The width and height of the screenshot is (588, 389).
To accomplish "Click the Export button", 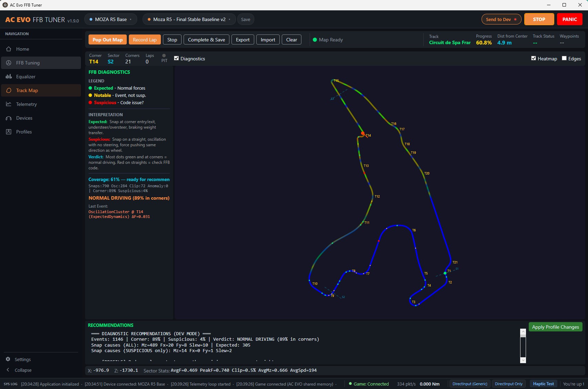I will click(243, 40).
